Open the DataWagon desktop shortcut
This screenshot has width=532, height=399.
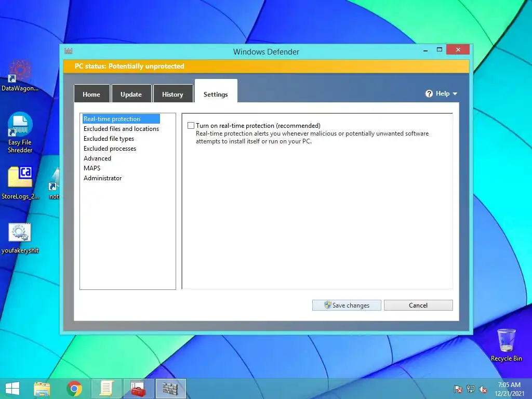pos(20,76)
